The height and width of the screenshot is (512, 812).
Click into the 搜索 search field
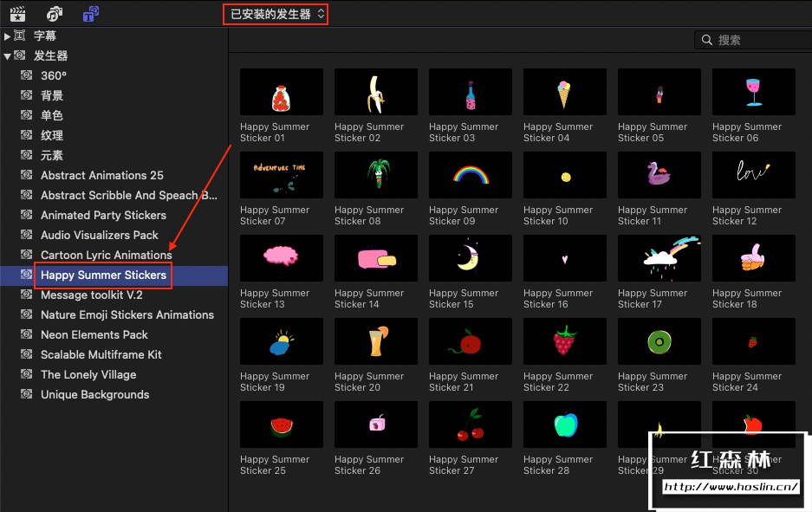pos(753,40)
